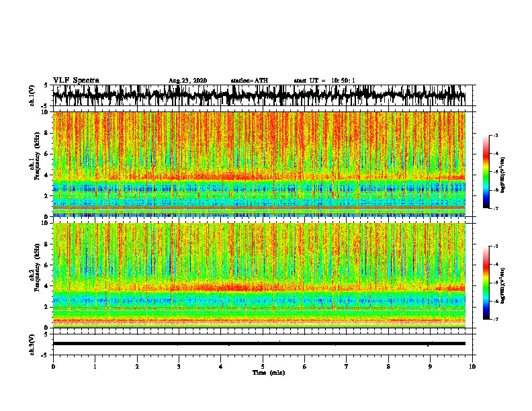Click the "Time (min)" axis title
This screenshot has height=411, width=532.
[x=269, y=373]
